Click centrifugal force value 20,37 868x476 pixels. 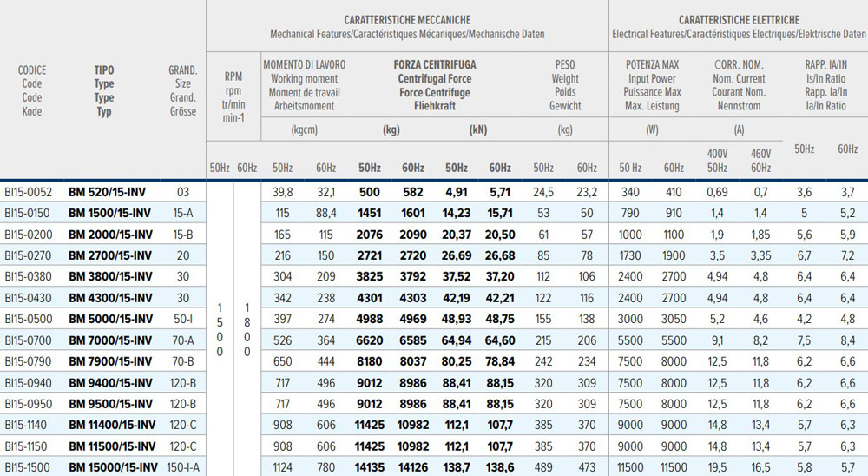point(457,235)
